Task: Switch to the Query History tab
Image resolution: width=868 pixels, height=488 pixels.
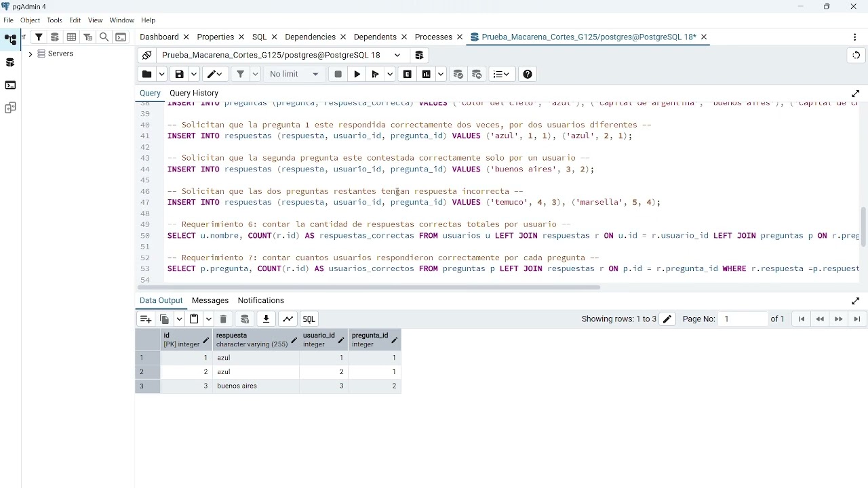Action: click(x=194, y=94)
